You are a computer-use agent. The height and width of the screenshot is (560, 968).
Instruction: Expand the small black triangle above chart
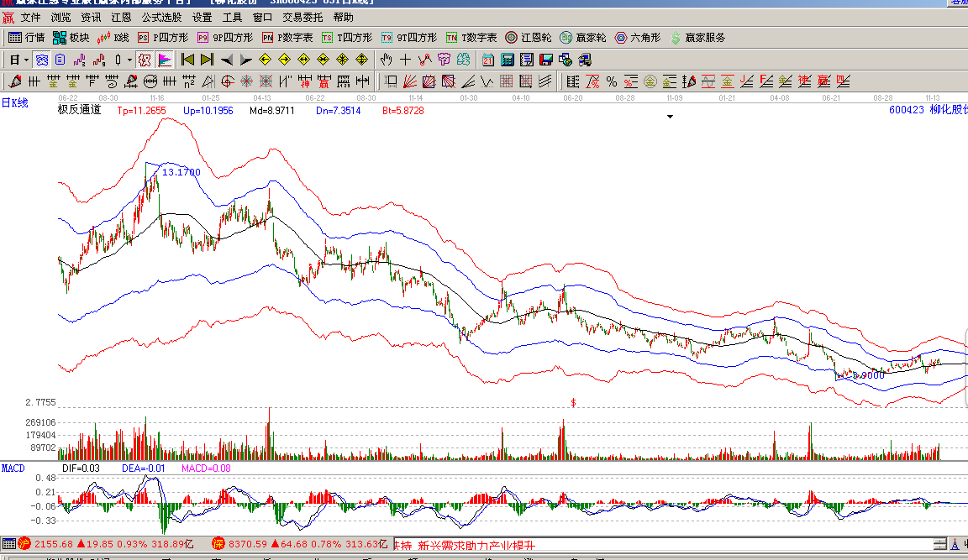tap(670, 117)
